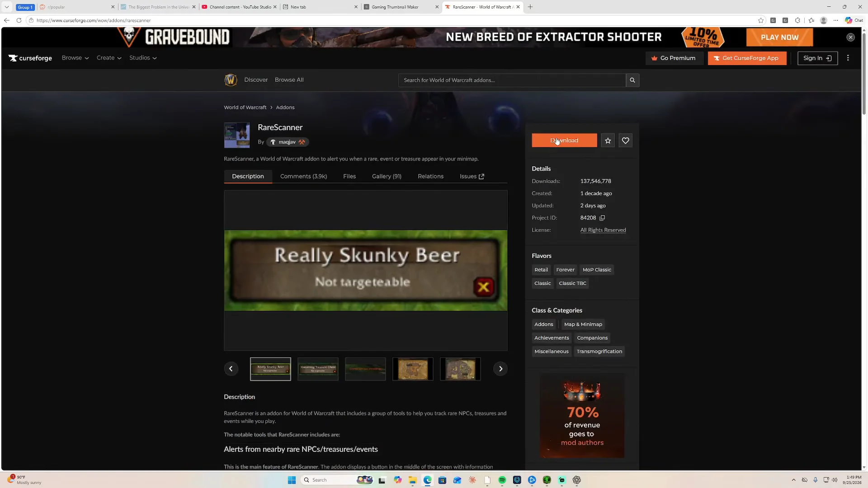Open Spotify from the taskbar

(x=502, y=480)
